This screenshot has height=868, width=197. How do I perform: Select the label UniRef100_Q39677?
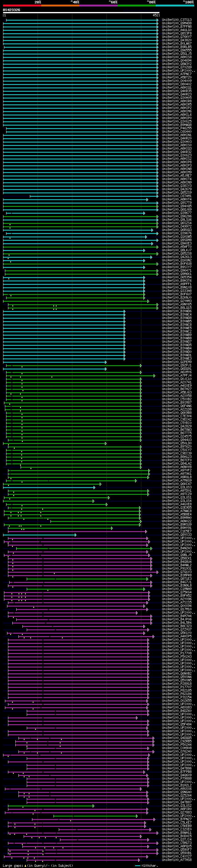(177, 213)
